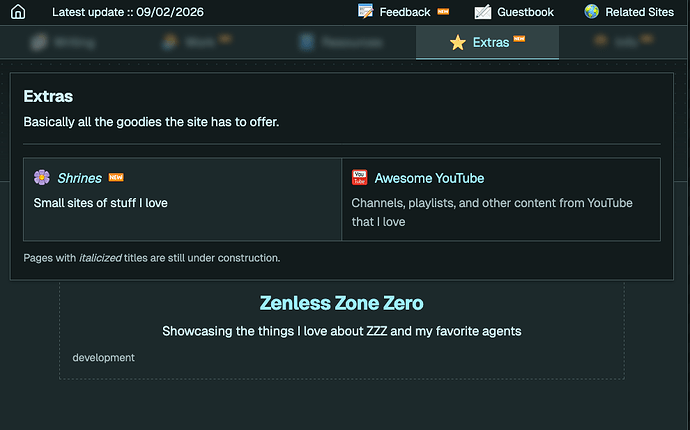The image size is (690, 430).
Task: Click the red YouTube icon
Action: coord(360,178)
